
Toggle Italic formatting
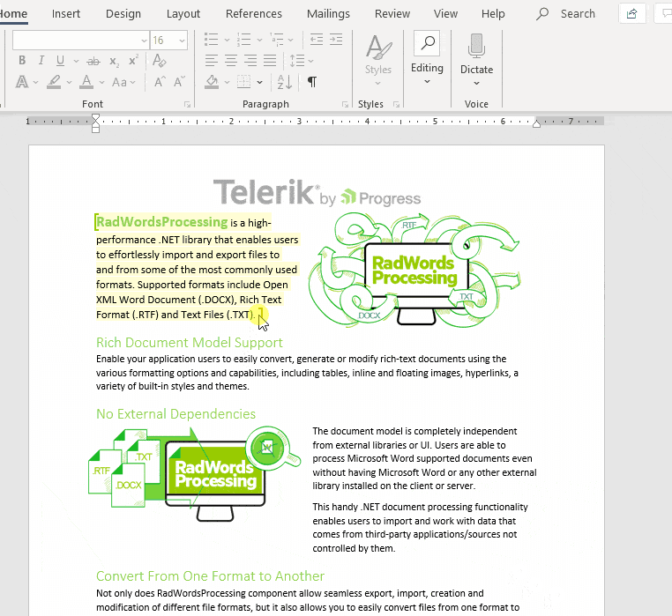(x=41, y=61)
